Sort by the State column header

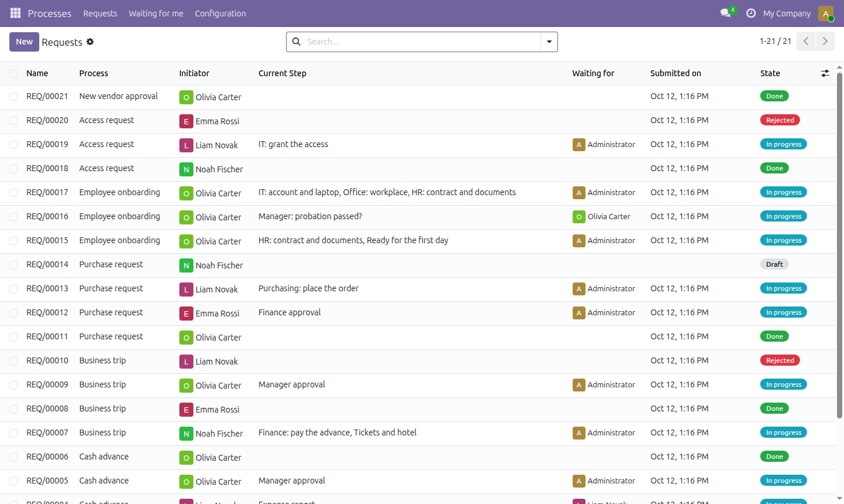(x=770, y=73)
